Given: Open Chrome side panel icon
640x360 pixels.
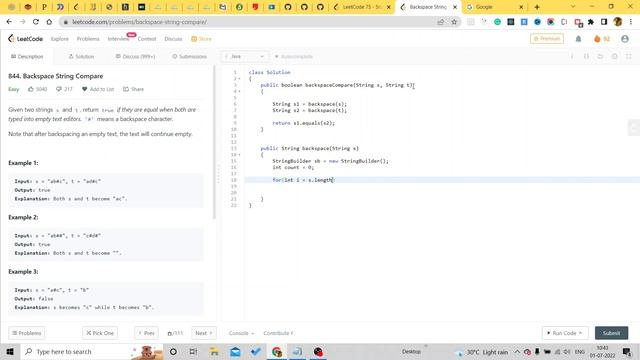Looking at the screenshot, I should 604,22.
